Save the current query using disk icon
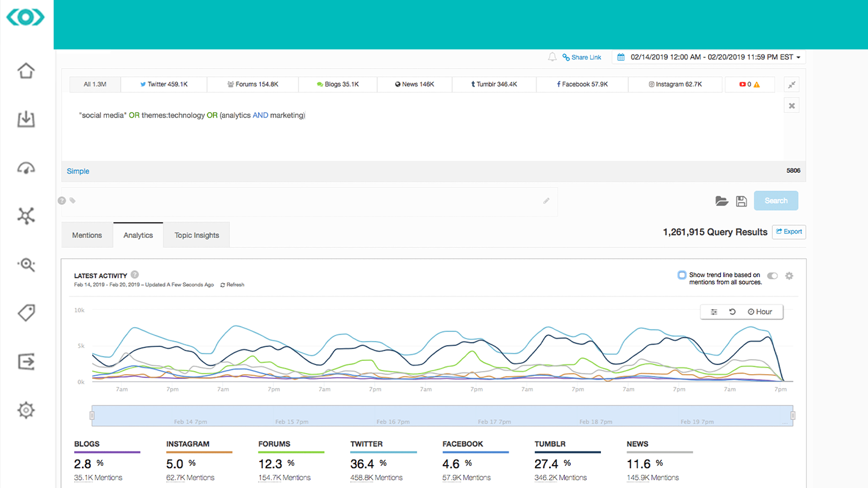Screen dimensions: 868x488 (x=741, y=201)
